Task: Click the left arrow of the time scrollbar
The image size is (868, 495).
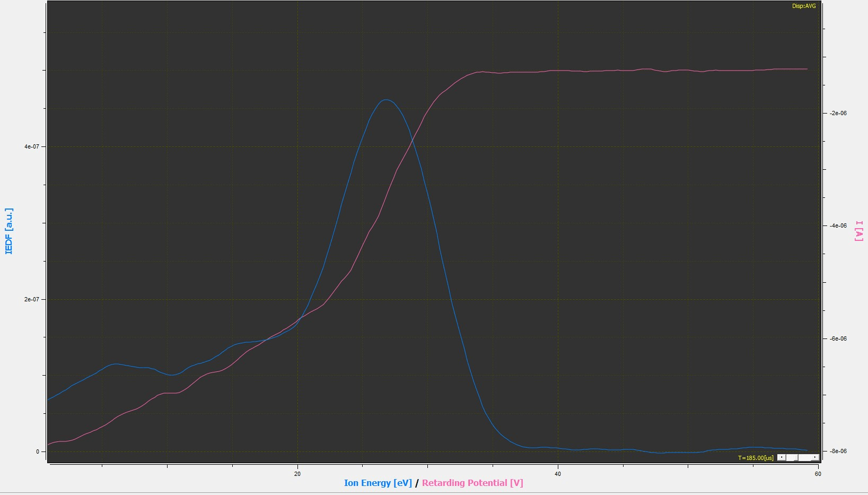Action: (781, 457)
